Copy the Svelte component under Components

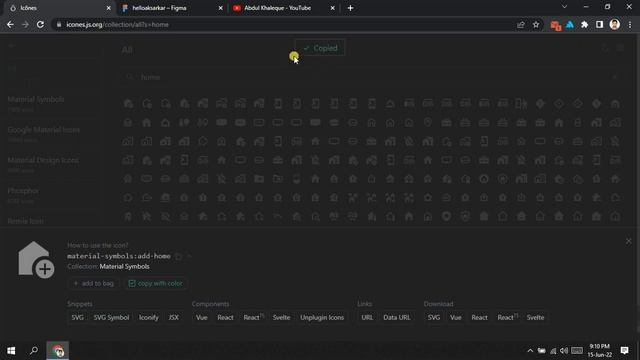point(281,318)
